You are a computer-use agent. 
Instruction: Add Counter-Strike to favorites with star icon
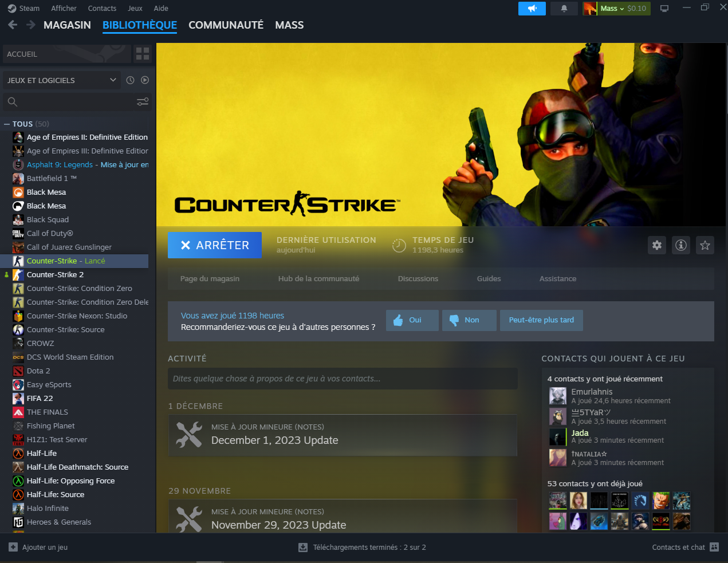click(705, 245)
